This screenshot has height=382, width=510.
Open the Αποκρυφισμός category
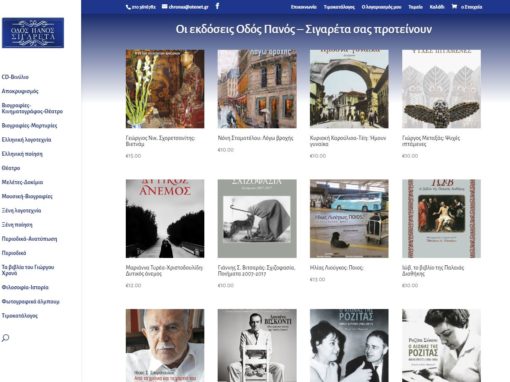pyautogui.click(x=20, y=91)
